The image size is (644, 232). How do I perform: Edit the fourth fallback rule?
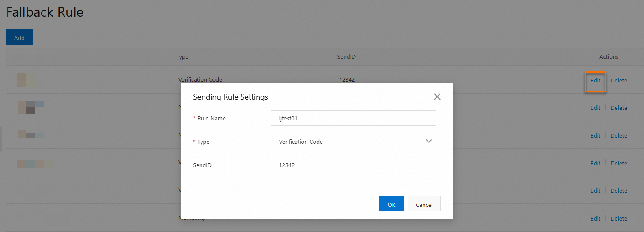[595, 164]
